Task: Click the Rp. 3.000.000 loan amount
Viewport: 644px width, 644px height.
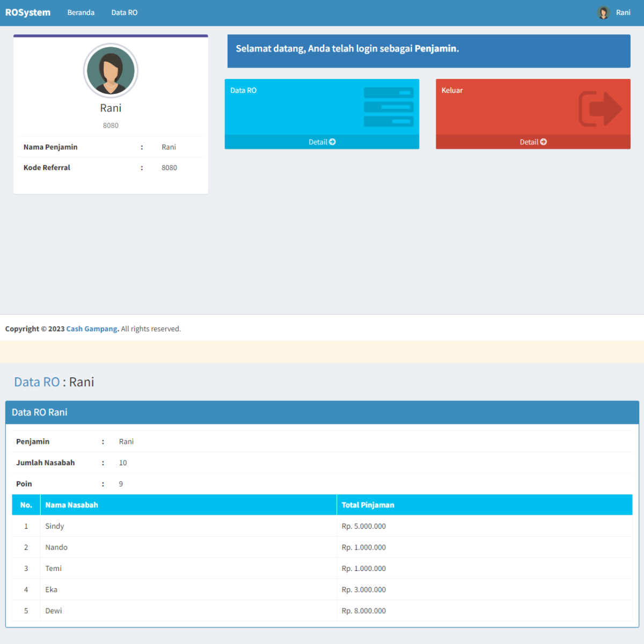Action: click(x=364, y=590)
